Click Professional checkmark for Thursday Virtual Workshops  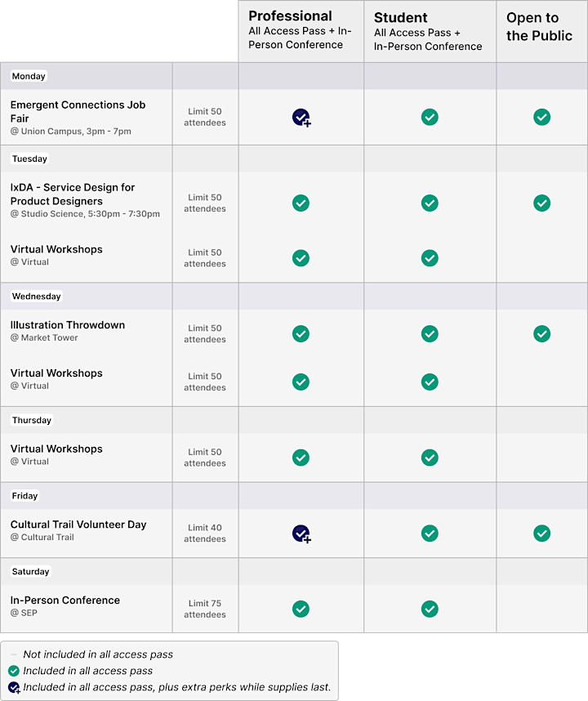(x=301, y=458)
